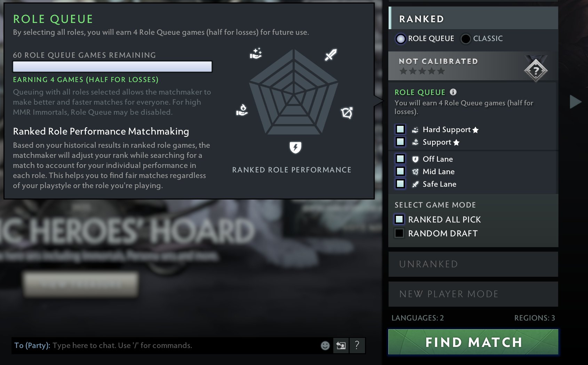The image size is (588, 365).
Task: Click the Support flame-hand icon on pentagon
Action: [x=242, y=110]
